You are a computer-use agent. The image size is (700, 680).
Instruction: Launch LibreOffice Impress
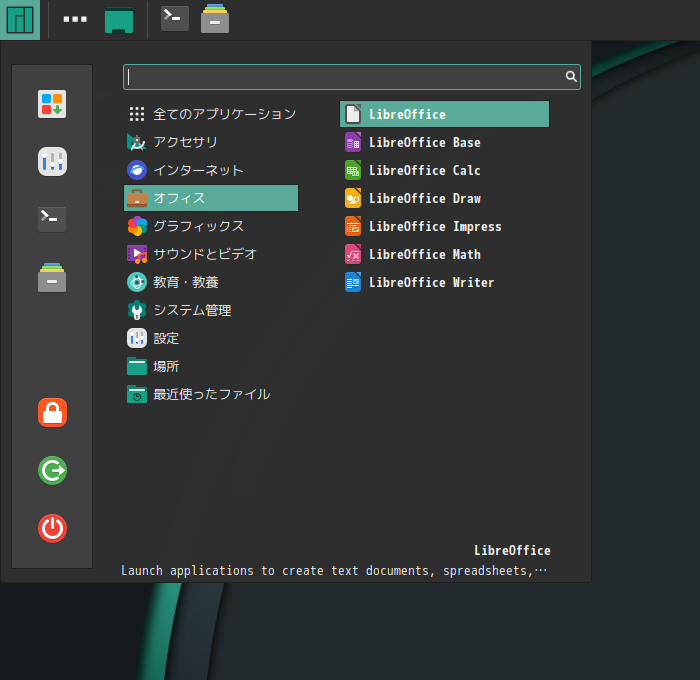[445, 226]
